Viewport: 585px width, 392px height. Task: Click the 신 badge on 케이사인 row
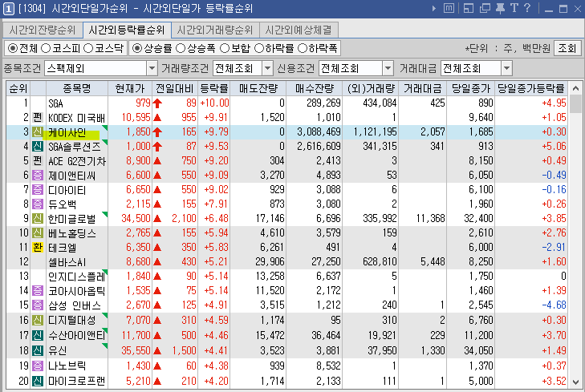click(37, 132)
